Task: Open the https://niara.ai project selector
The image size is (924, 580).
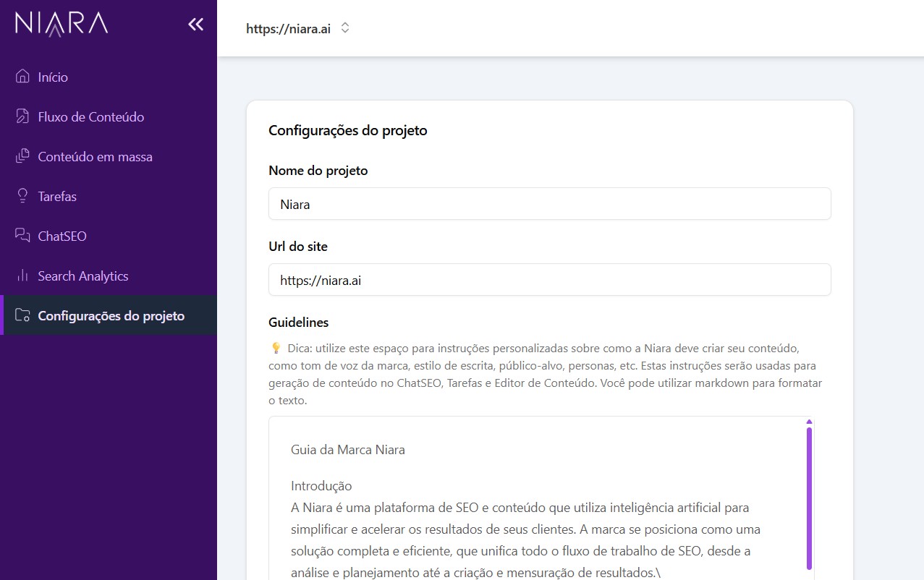Action: pos(288,29)
